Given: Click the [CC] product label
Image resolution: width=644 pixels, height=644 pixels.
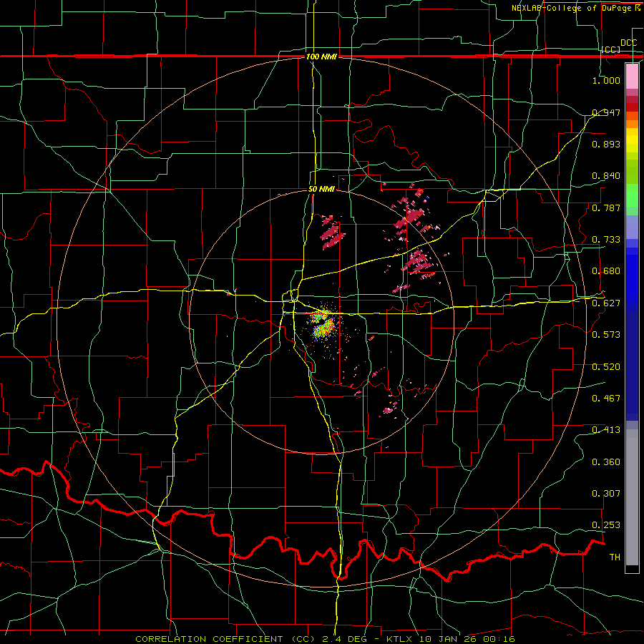Looking at the screenshot, I should click(x=611, y=49).
